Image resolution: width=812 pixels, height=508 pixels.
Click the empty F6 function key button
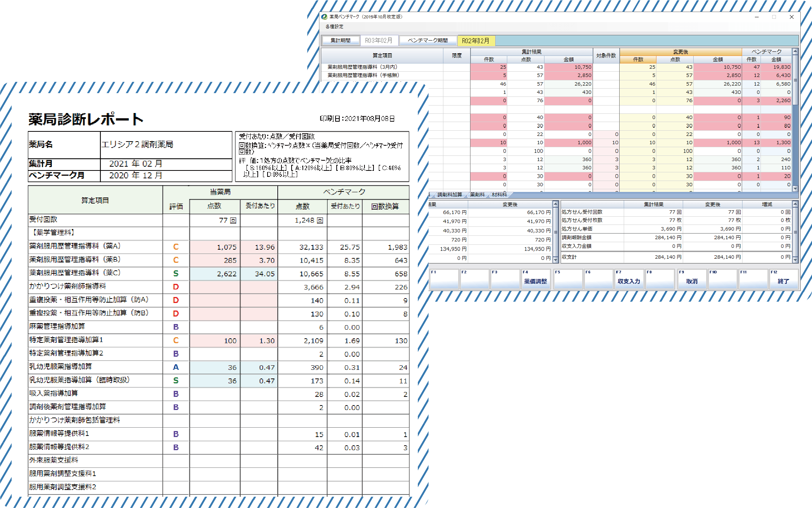tap(599, 279)
